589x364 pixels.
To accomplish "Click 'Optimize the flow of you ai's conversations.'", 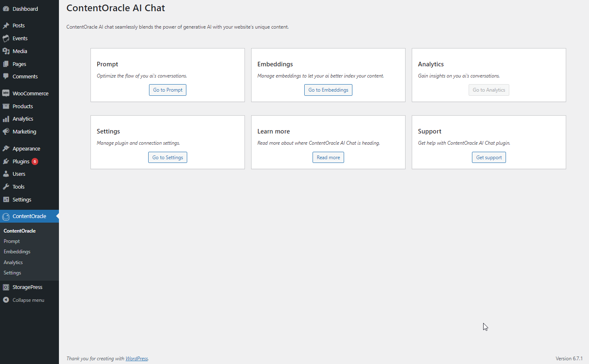I will point(142,76).
